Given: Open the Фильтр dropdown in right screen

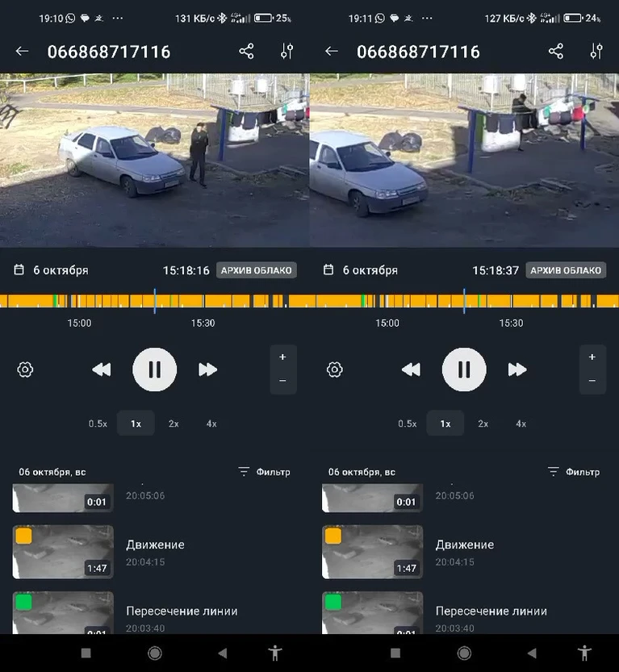Looking at the screenshot, I should pyautogui.click(x=574, y=472).
